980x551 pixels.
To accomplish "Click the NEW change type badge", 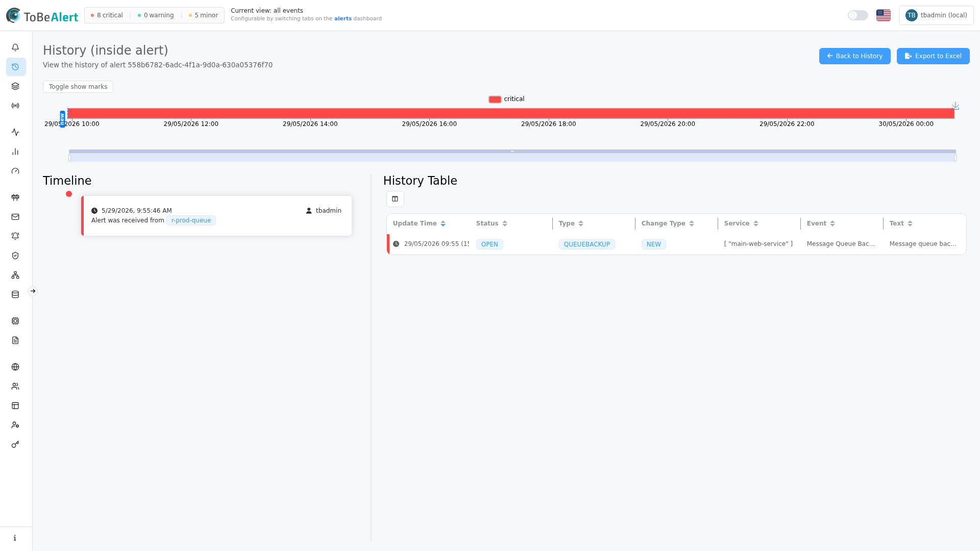I will [653, 244].
